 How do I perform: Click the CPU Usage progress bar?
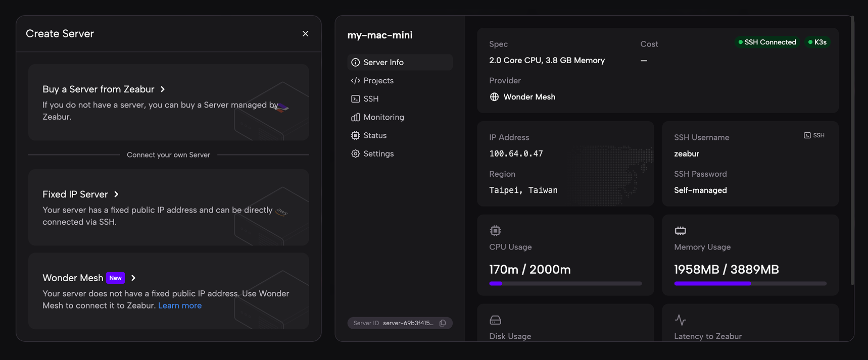coord(565,284)
